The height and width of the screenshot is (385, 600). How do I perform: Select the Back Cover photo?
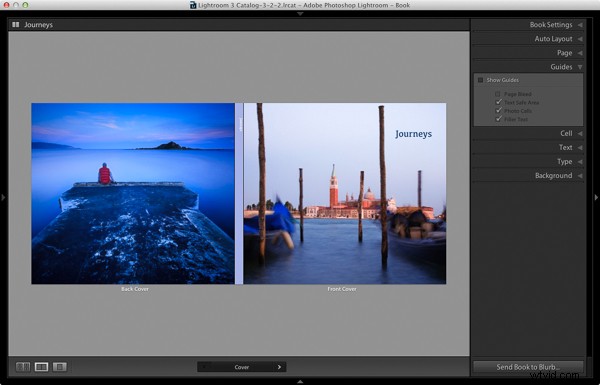pos(133,193)
